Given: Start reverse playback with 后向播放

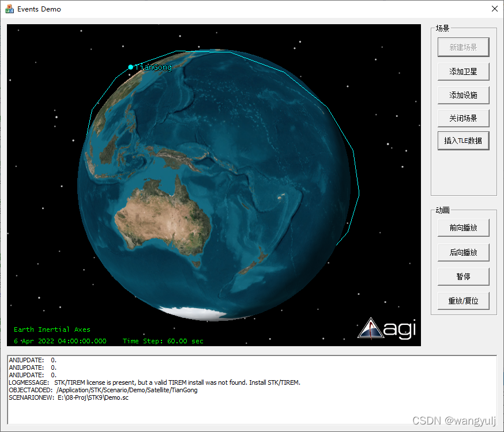Looking at the screenshot, I should coord(463,252).
